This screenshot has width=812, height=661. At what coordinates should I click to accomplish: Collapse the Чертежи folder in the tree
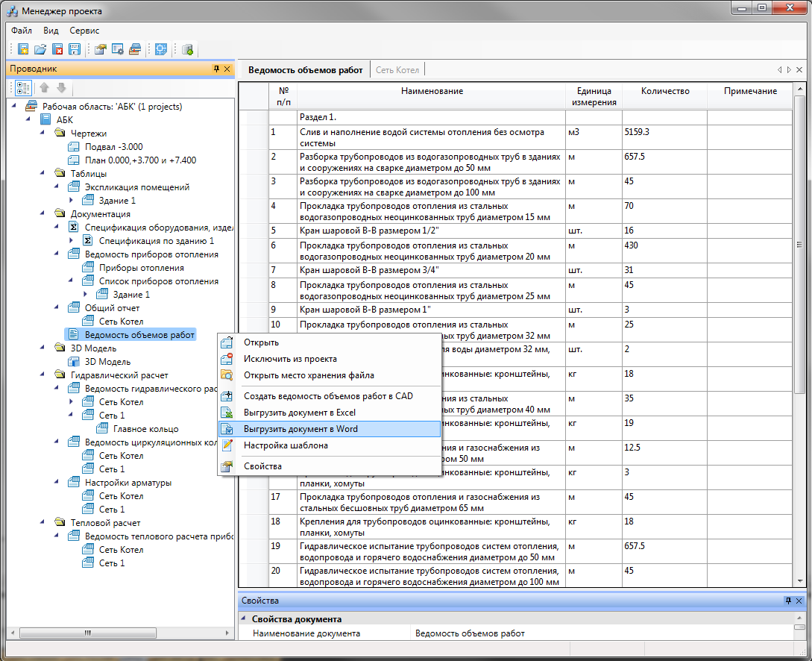(43, 133)
